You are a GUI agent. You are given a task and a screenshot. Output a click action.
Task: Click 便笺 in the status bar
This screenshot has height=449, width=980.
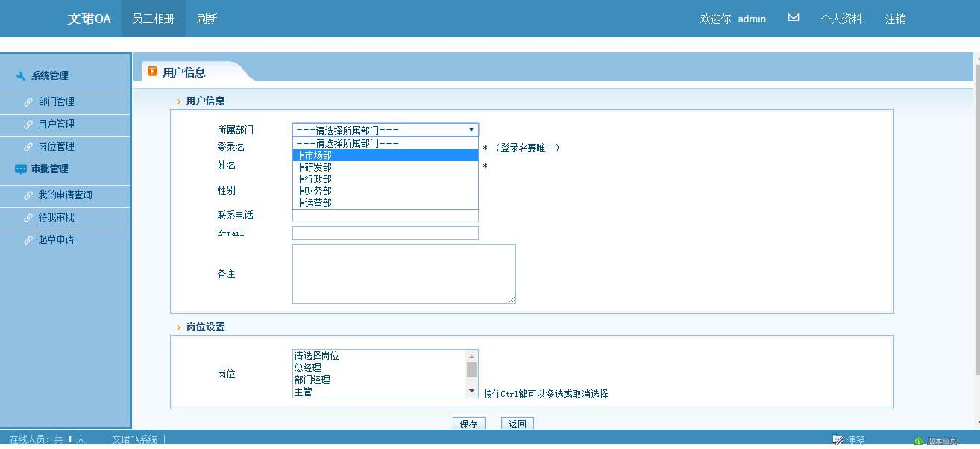(855, 440)
